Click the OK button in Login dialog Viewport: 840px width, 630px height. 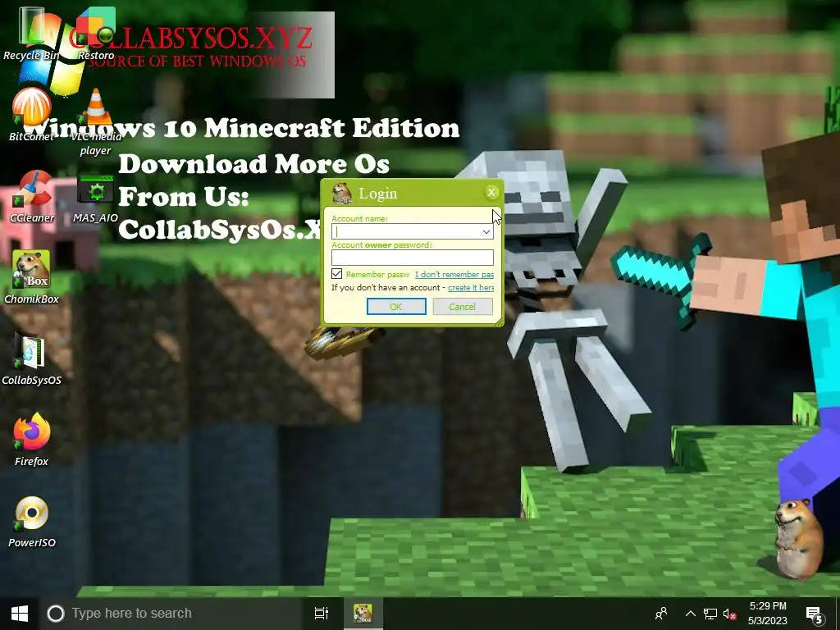(x=396, y=307)
